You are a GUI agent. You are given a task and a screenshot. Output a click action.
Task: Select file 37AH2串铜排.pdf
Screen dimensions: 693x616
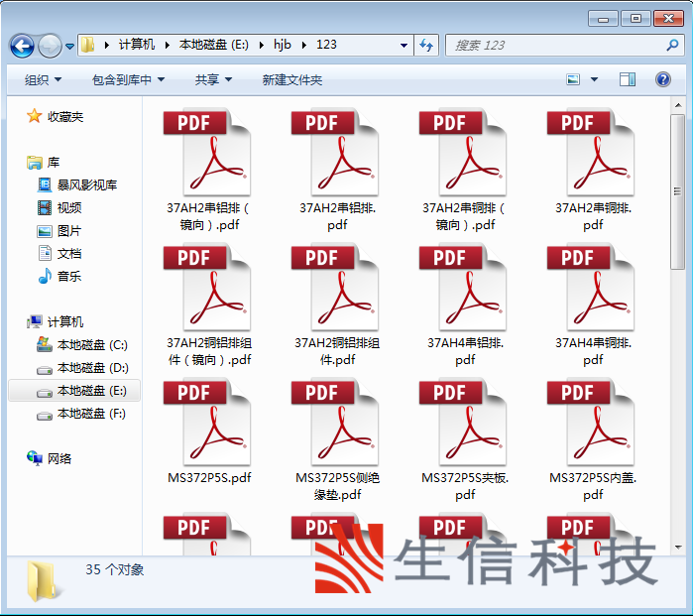click(593, 170)
